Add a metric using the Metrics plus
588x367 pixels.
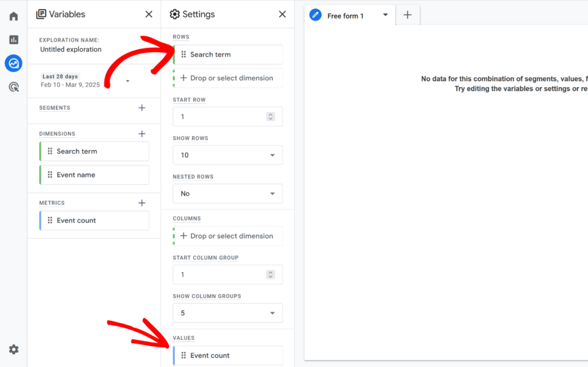pos(142,202)
